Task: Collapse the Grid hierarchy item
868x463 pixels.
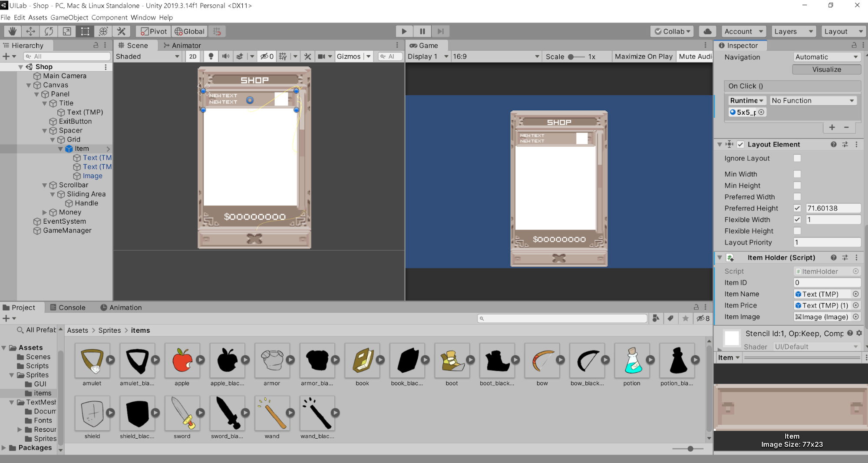Action: click(x=52, y=139)
